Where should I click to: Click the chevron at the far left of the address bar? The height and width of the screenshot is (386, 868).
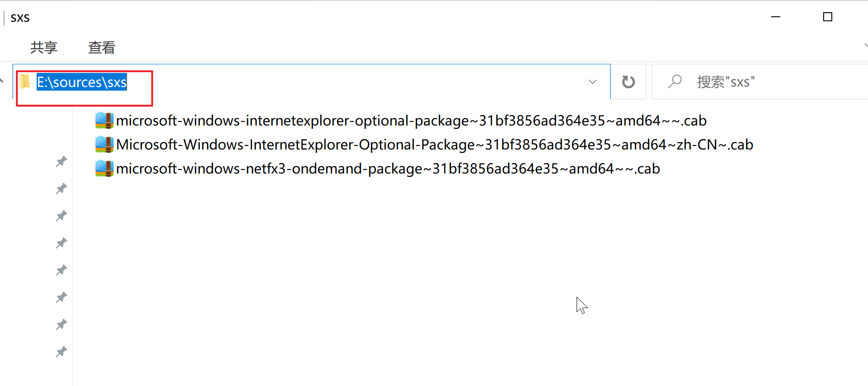tap(3, 82)
